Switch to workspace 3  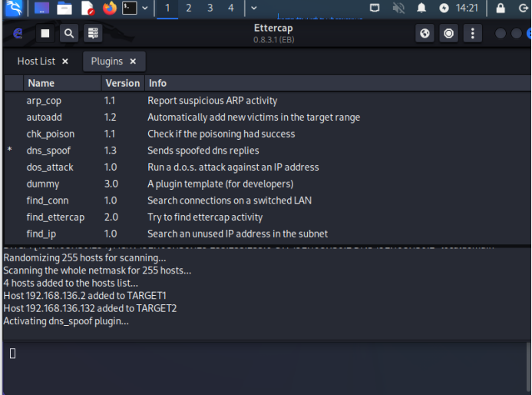click(x=210, y=8)
